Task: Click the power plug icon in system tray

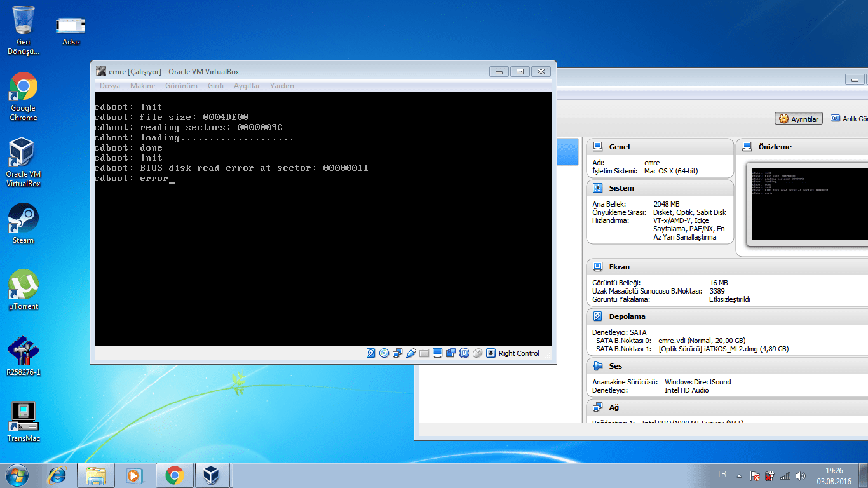Action: point(770,475)
